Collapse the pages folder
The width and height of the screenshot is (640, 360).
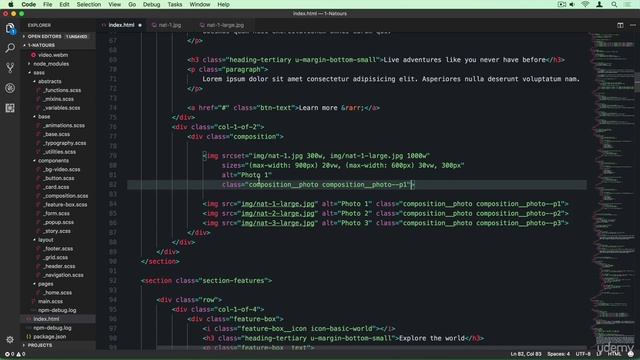click(45, 284)
